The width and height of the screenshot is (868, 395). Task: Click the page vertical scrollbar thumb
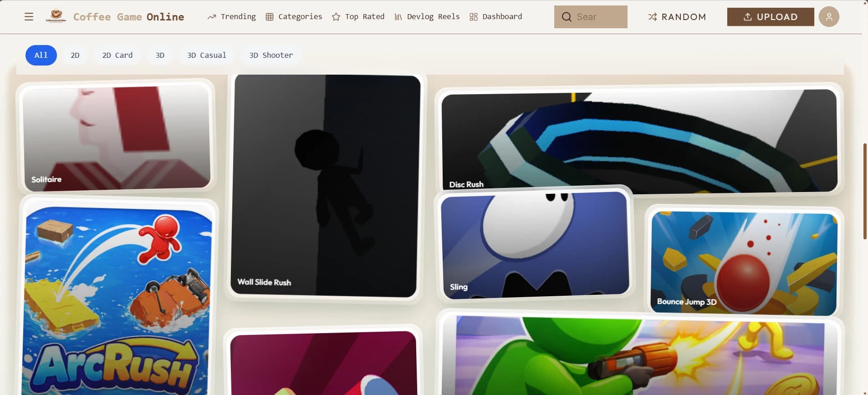(865, 191)
